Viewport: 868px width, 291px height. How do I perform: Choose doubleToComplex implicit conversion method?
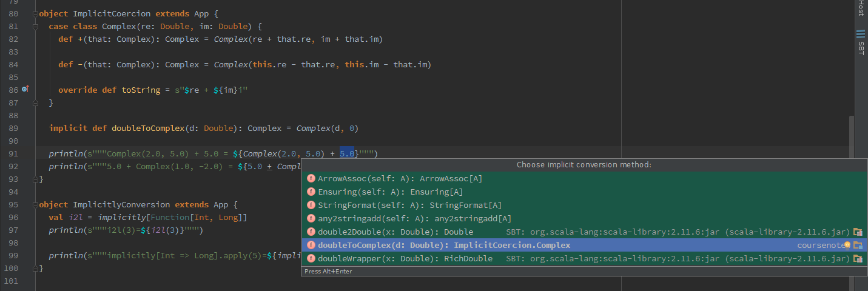(x=585, y=246)
